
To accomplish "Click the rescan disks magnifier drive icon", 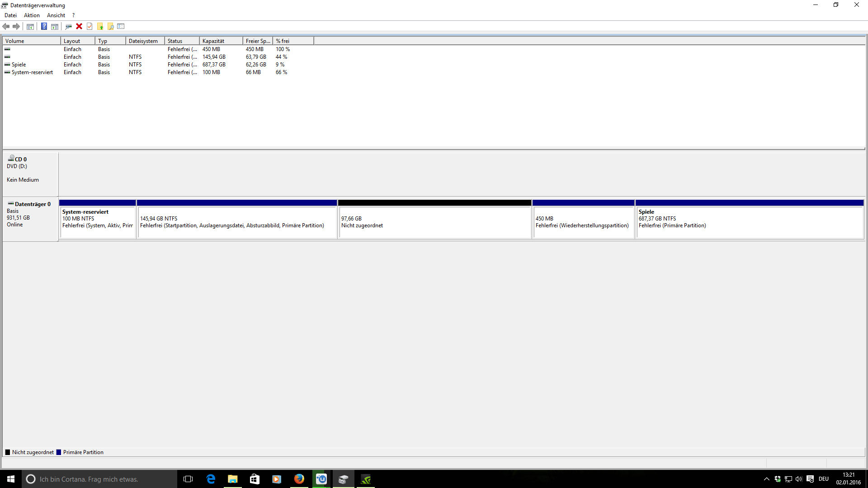I will click(68, 26).
